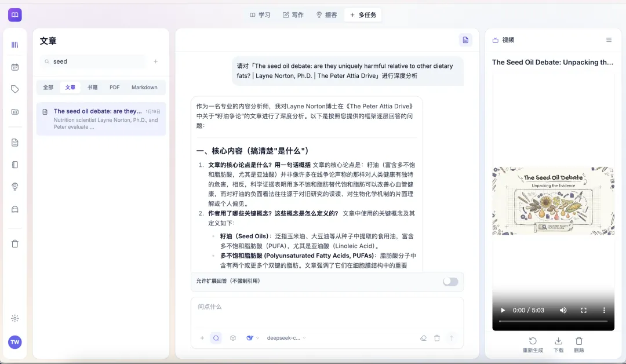Click the video title The Seed Oil Debate
This screenshot has width=626, height=364.
(x=552, y=62)
